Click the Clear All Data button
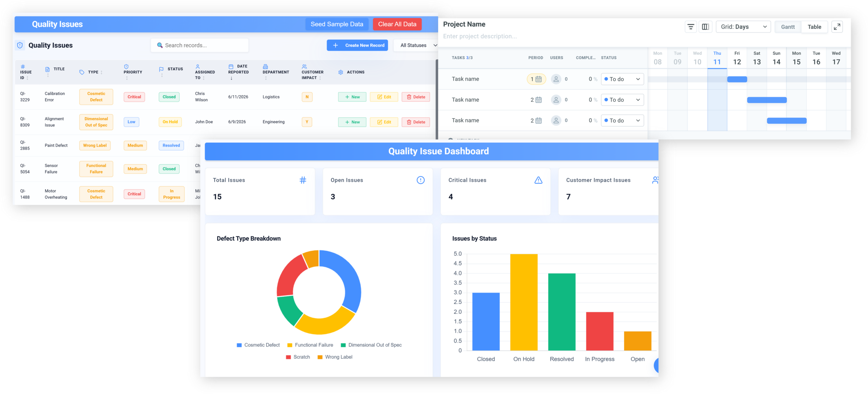The height and width of the screenshot is (394, 868). click(397, 24)
